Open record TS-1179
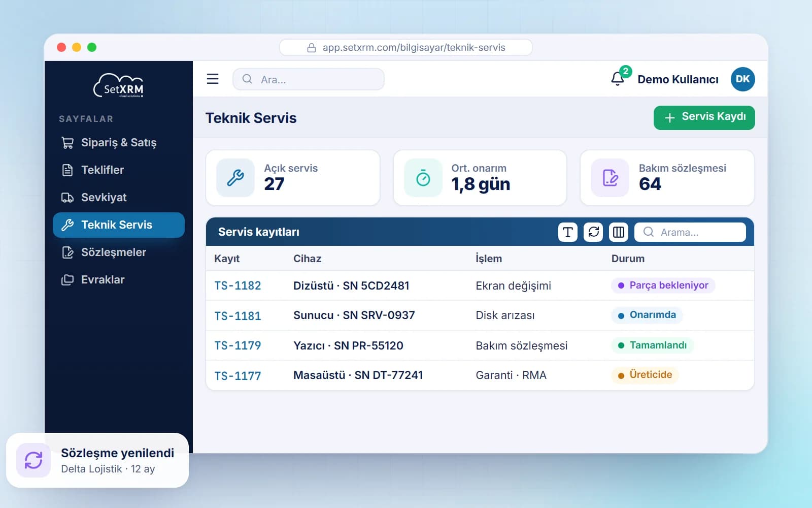This screenshot has height=508, width=812. (238, 345)
